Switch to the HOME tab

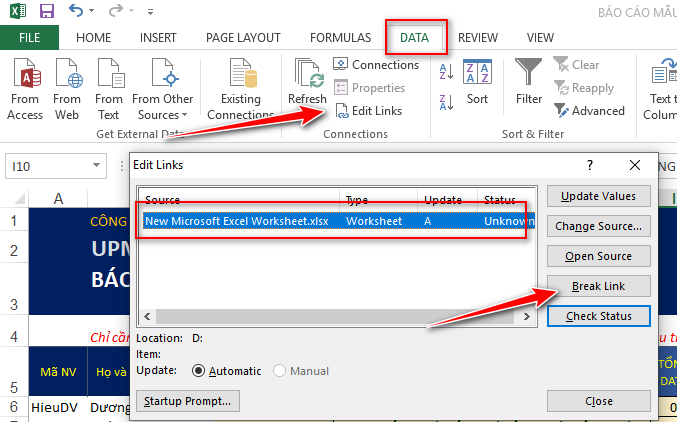click(93, 38)
